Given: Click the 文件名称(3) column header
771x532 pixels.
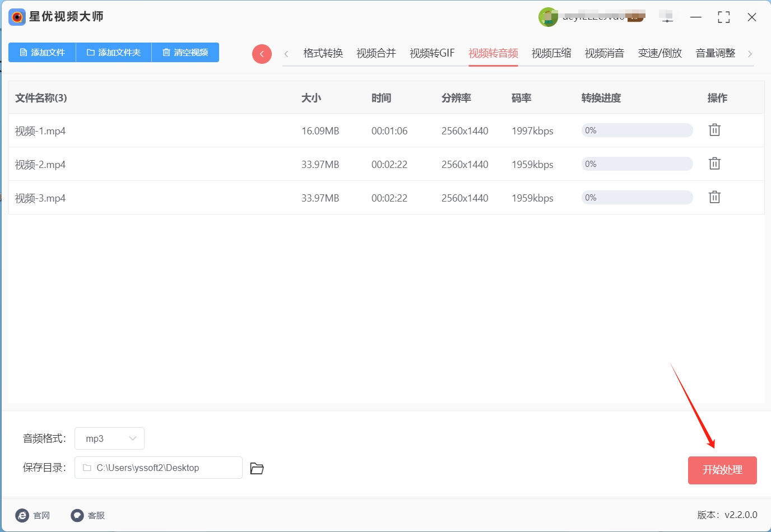Looking at the screenshot, I should click(x=41, y=98).
